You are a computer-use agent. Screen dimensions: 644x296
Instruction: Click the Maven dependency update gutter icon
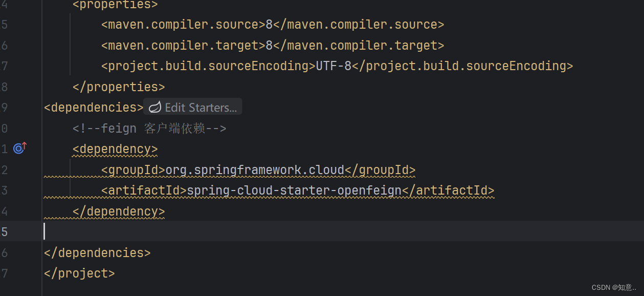(19, 148)
